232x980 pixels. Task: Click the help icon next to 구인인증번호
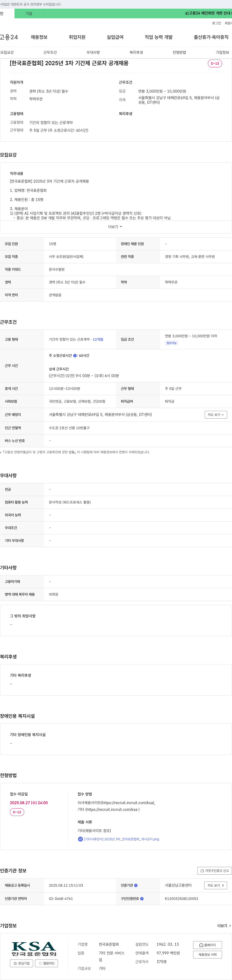tap(142, 899)
